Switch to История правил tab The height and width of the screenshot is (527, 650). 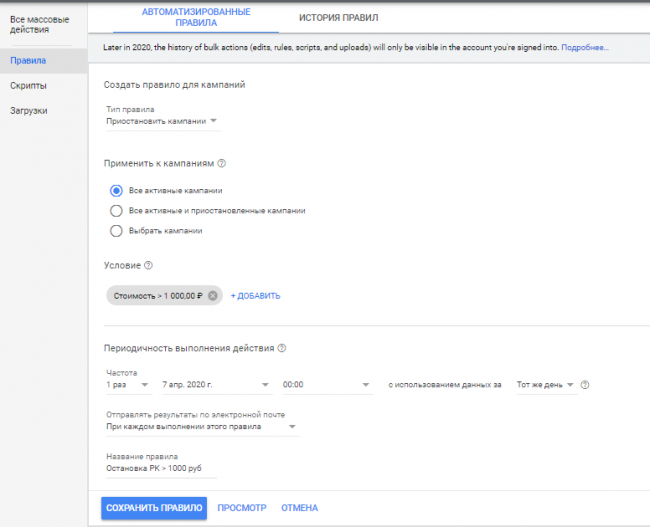[338, 18]
